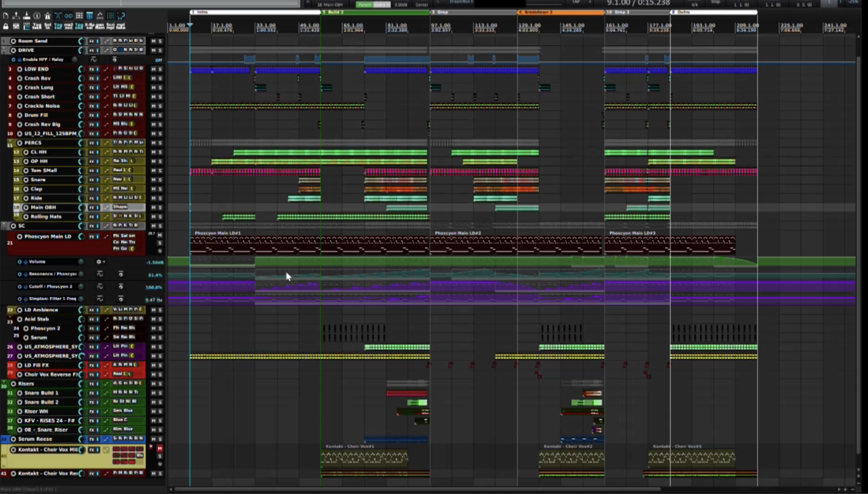Arm record on Crash Rev track
The height and width of the screenshot is (494, 868).
(20, 78)
